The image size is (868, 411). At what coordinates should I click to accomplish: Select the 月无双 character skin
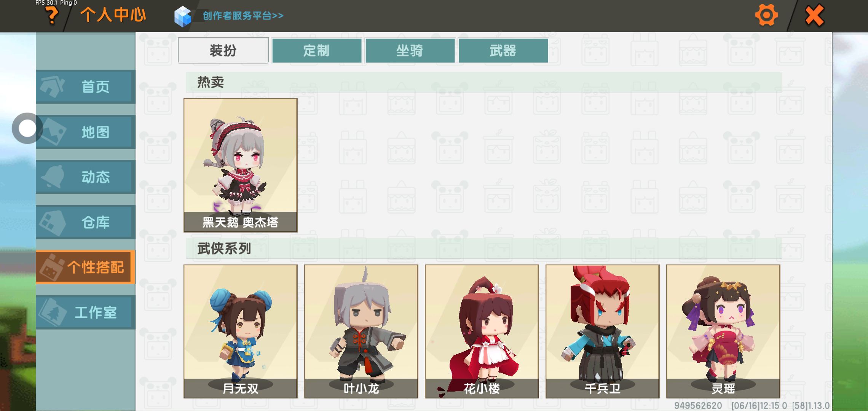tap(241, 331)
